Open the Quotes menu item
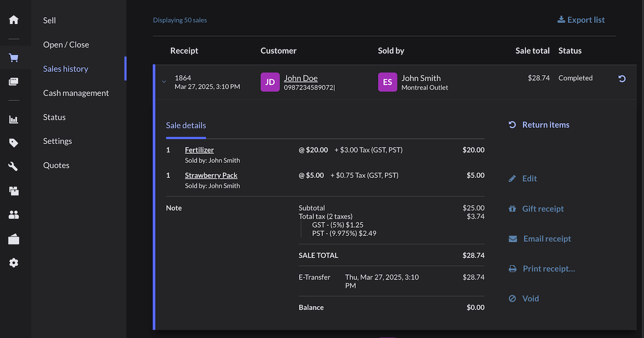 tap(56, 165)
